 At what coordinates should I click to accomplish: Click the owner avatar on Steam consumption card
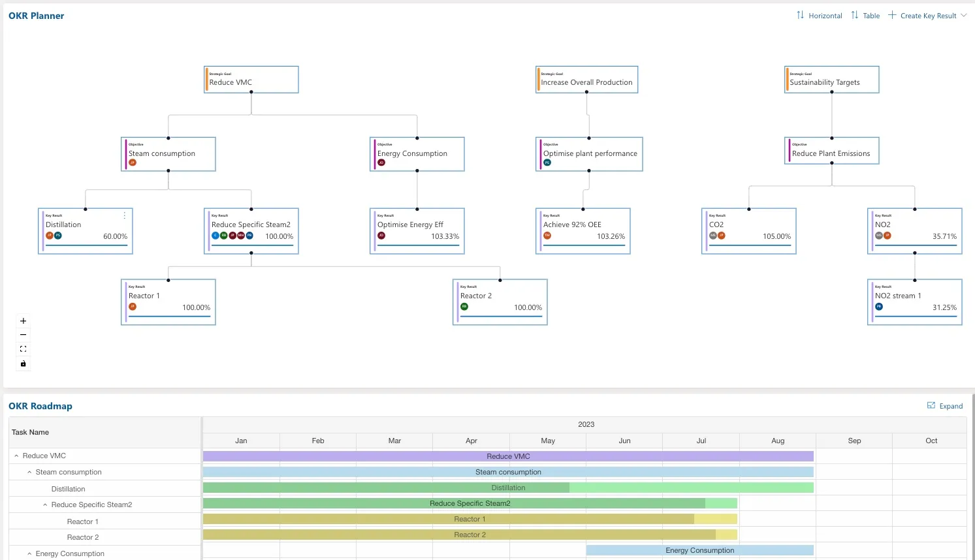(x=133, y=163)
